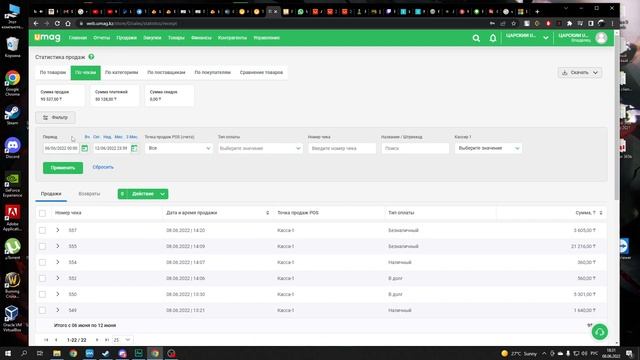The image size is (640, 360).
Task: Open GeForce Experience desktop shortcut
Action: tap(12, 184)
